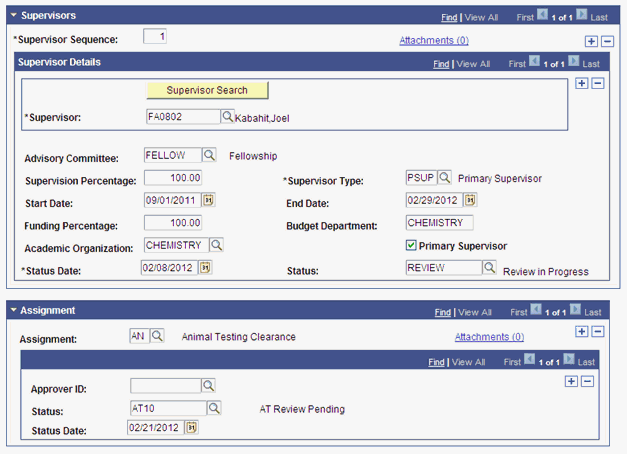Click the End Date field 02/29/2012
This screenshot has width=627, height=454.
click(434, 200)
